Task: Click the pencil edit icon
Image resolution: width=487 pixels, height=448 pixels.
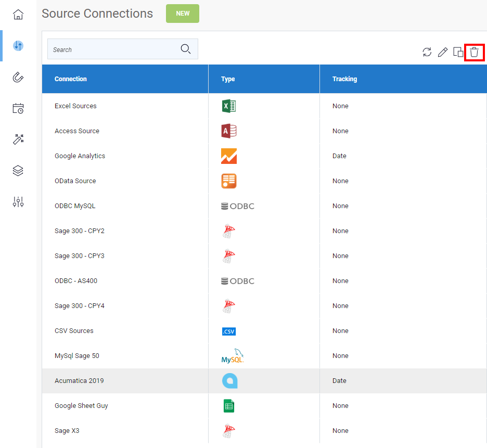Action: [x=442, y=52]
